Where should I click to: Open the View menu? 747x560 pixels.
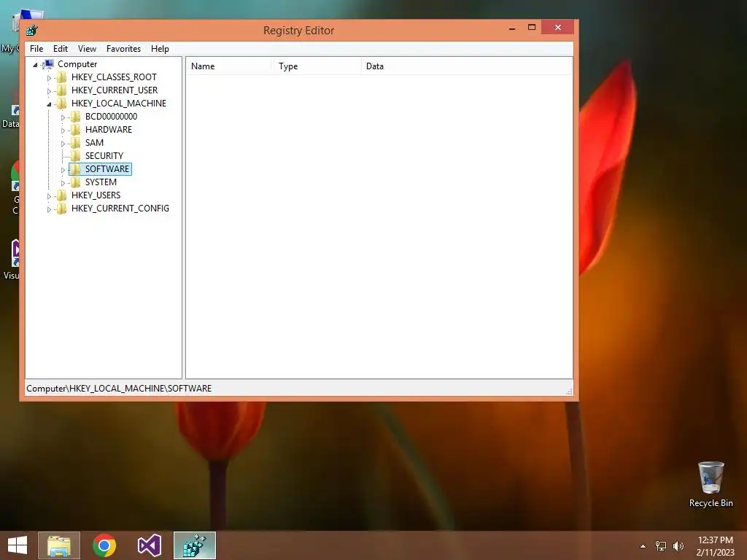click(x=88, y=49)
